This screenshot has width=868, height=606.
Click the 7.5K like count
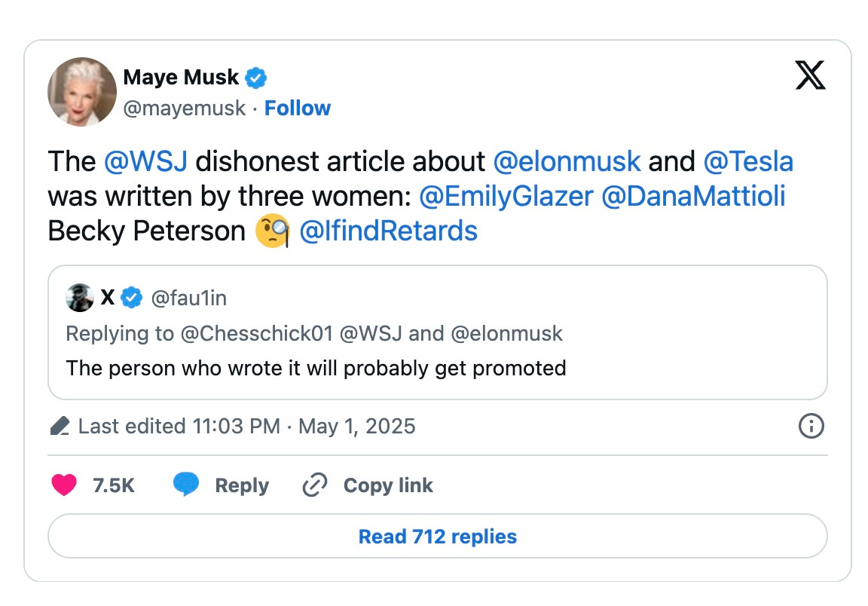click(114, 485)
